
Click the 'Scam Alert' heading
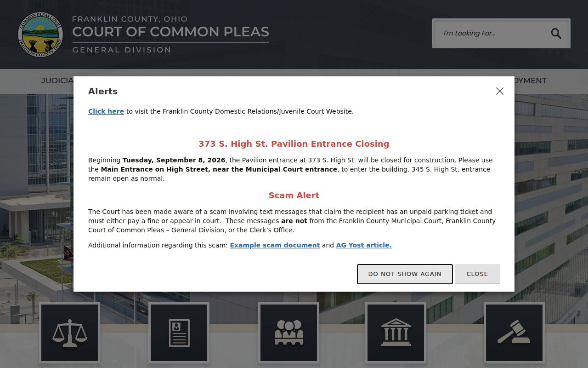294,195
